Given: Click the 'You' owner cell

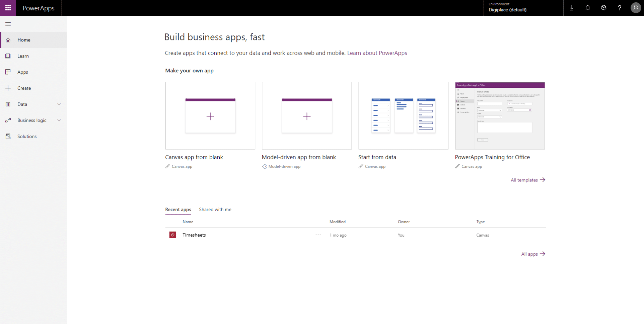Looking at the screenshot, I should pyautogui.click(x=401, y=235).
